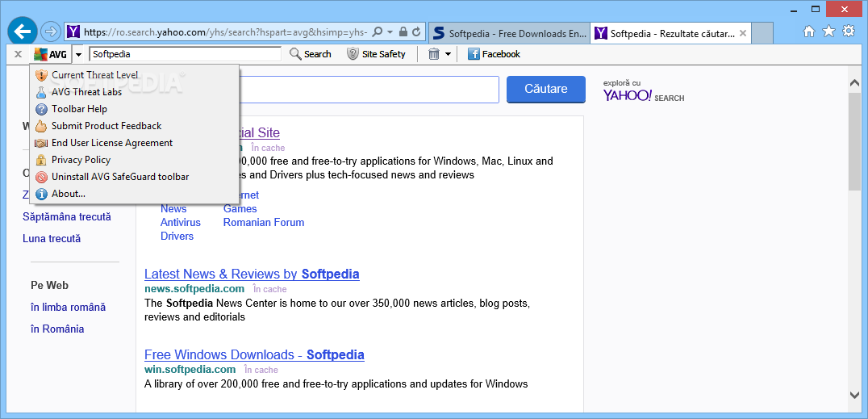This screenshot has height=419, width=868.
Task: Filter results by Luna trecută
Action: click(x=52, y=239)
